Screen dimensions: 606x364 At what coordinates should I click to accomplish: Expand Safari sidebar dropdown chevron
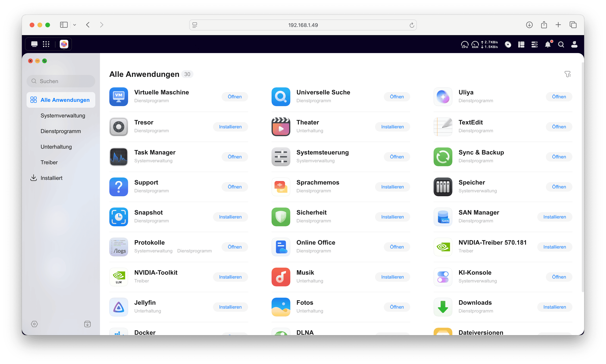[75, 25]
